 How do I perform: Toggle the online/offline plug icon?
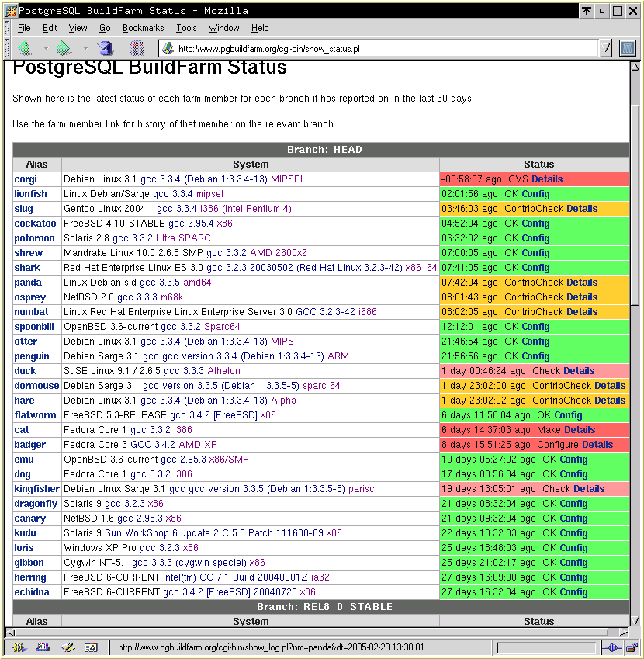coord(612,647)
